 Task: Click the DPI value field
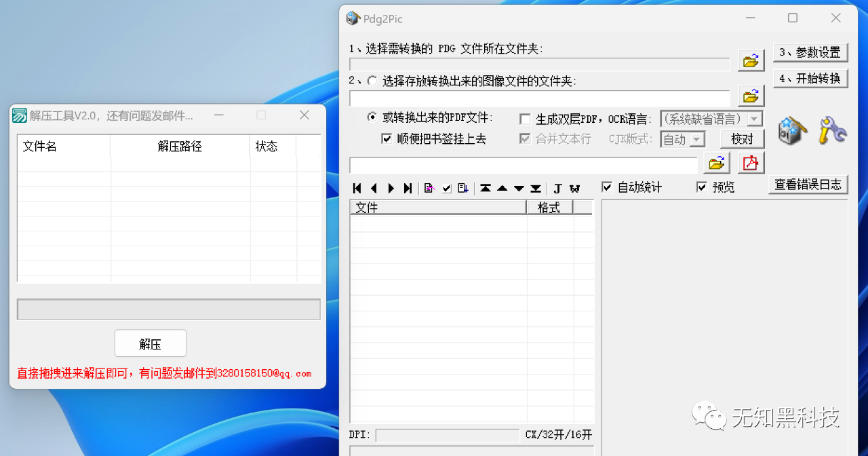click(448, 435)
